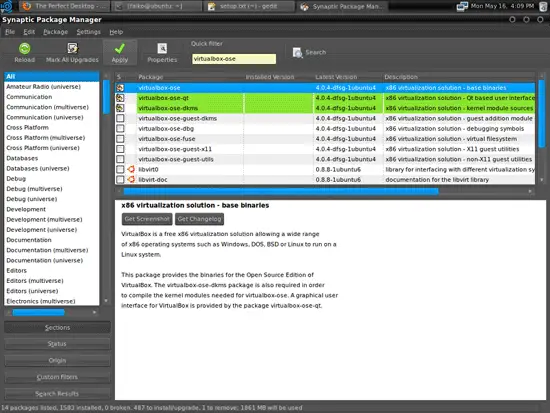Show package Sections filter view
Image resolution: width=550 pixels, height=413 pixels.
57,327
